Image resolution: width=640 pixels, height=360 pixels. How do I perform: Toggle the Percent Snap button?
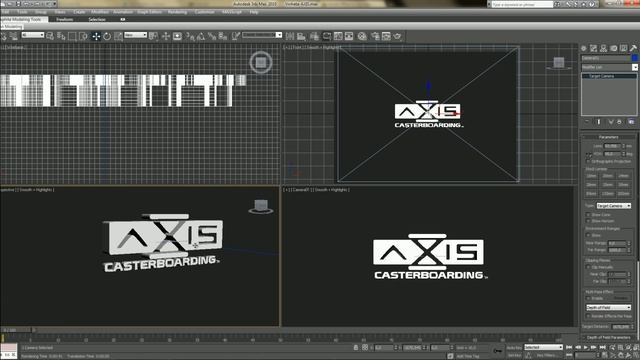tap(212, 36)
